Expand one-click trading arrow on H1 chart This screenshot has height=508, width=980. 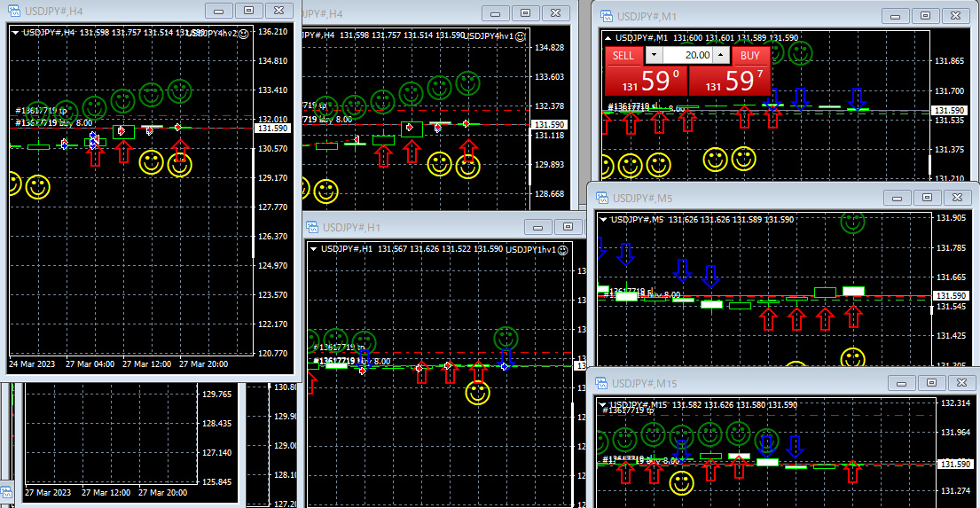pos(314,249)
